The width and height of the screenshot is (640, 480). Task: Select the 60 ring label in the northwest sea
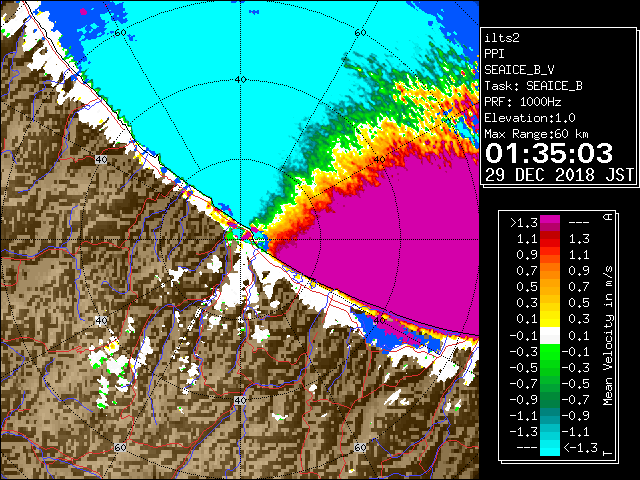coord(120,32)
